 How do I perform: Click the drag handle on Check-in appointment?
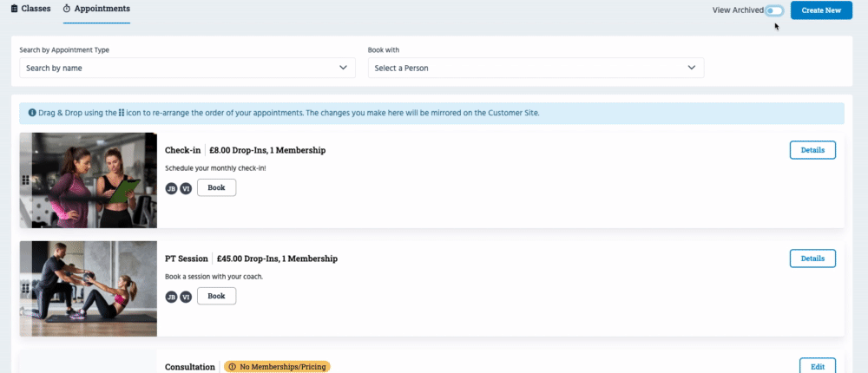[25, 180]
